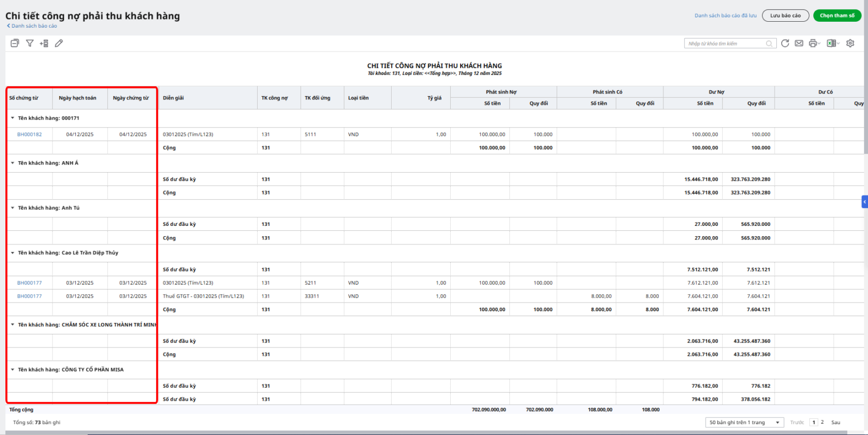Collapse the ANH Á customer group
Viewport: 868px width, 435px height.
(12, 163)
